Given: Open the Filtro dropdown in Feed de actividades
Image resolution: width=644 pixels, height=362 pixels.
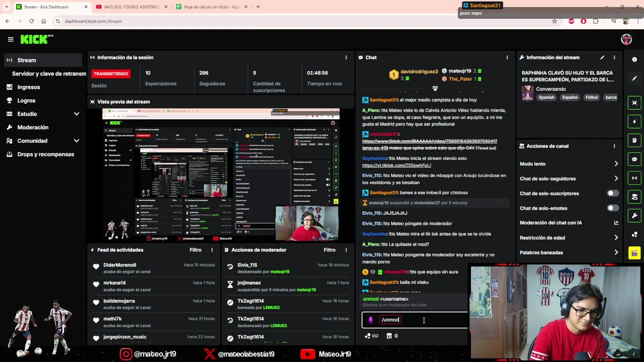Looking at the screenshot, I should tap(195, 250).
